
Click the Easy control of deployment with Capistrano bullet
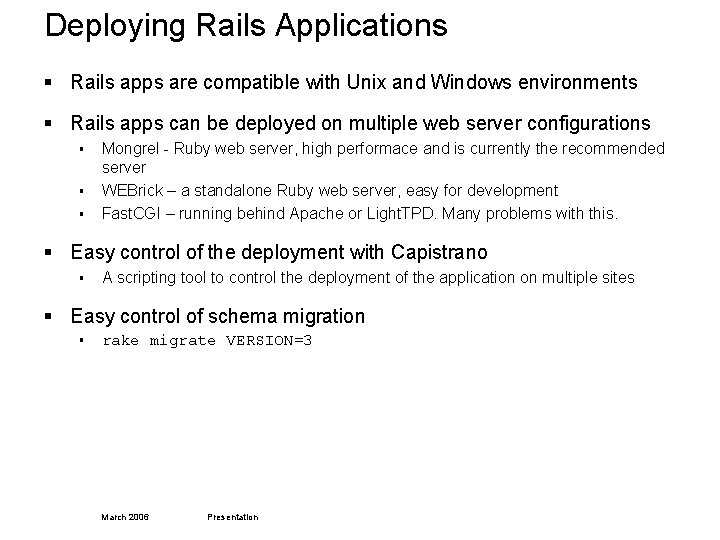click(279, 253)
